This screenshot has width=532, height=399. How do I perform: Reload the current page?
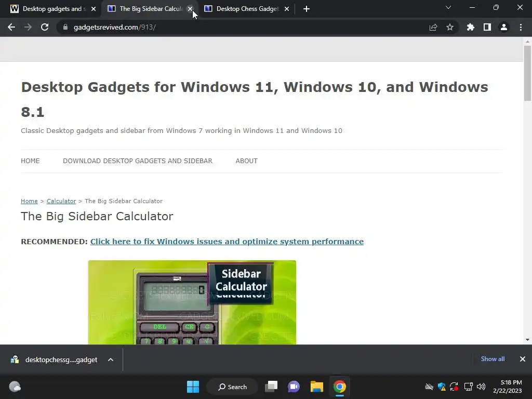click(45, 27)
